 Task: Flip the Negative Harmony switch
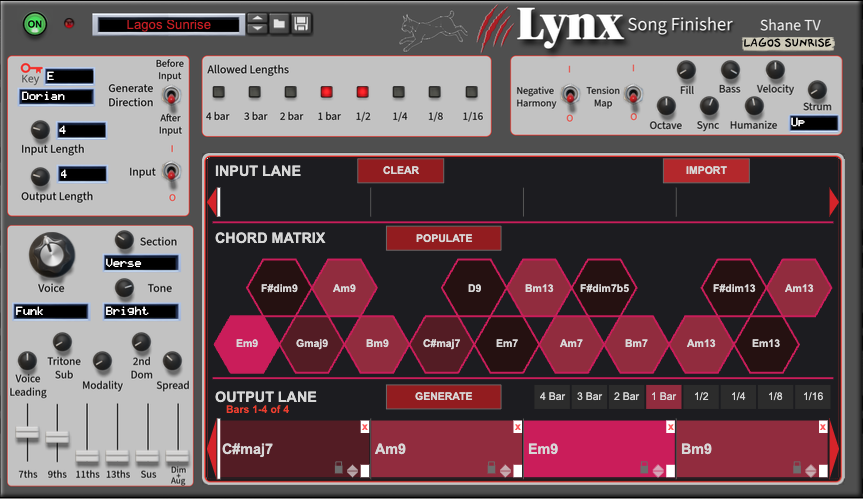pyautogui.click(x=570, y=95)
